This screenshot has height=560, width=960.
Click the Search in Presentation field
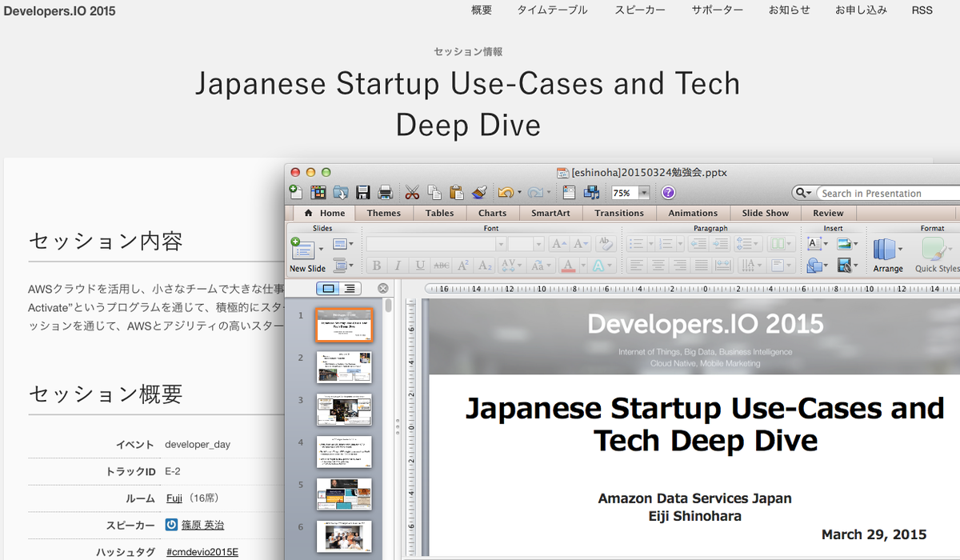point(888,193)
